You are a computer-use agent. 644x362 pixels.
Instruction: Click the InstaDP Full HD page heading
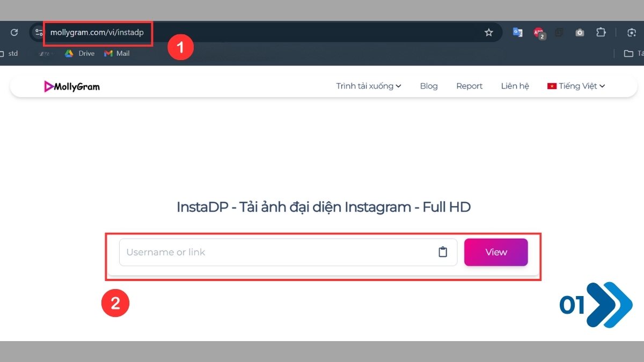point(324,207)
